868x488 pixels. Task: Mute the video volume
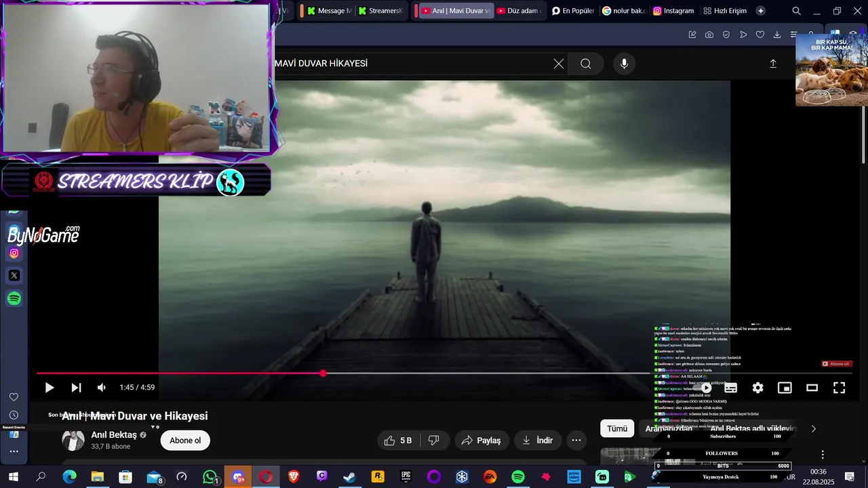[x=102, y=388]
